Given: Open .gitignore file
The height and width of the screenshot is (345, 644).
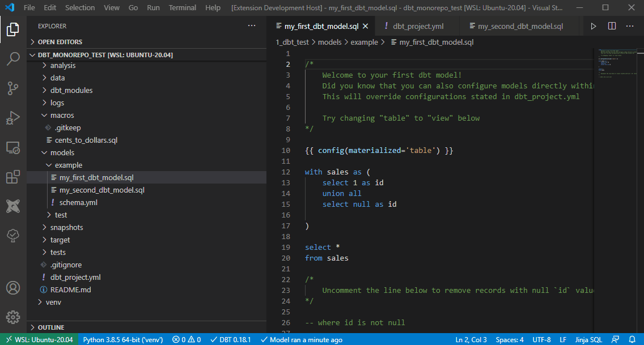Looking at the screenshot, I should pyautogui.click(x=146, y=265).
